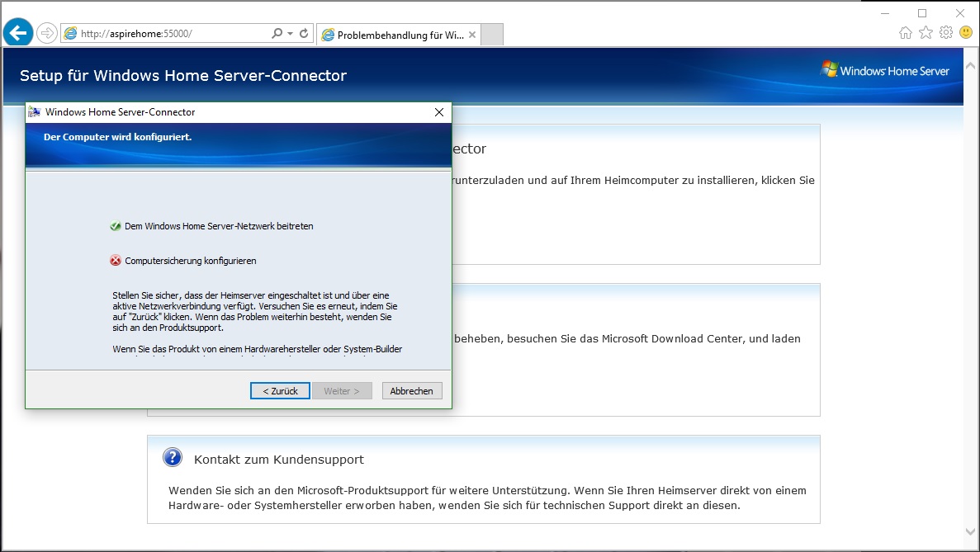Go to the browser home page icon
This screenshot has width=980, height=552.
906,33
